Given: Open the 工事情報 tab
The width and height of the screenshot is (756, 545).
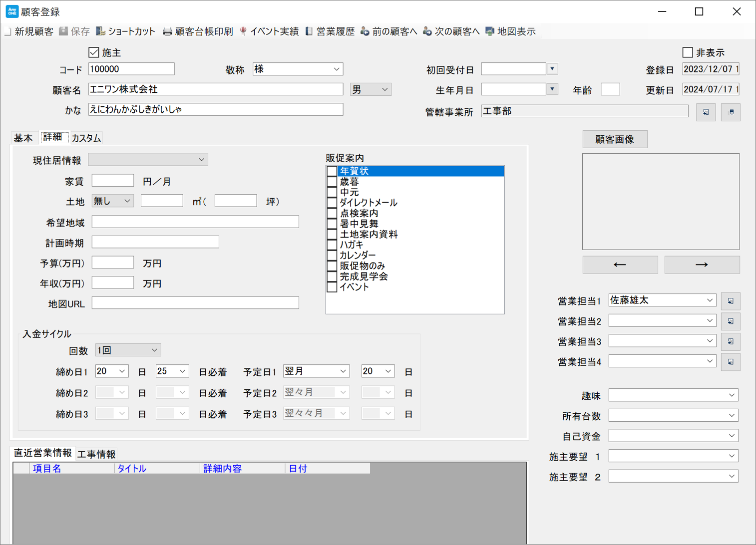Looking at the screenshot, I should tap(96, 454).
